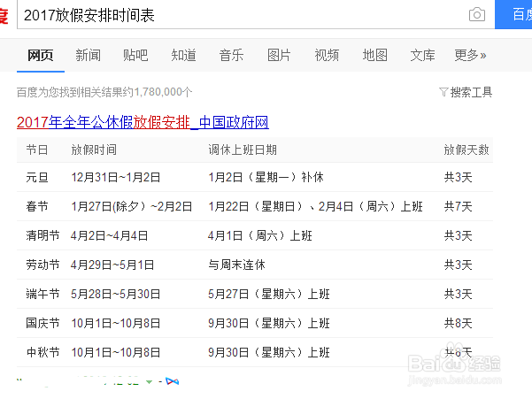The image size is (532, 399).
Task: Click the 与周末连休 cell
Action: 237,265
